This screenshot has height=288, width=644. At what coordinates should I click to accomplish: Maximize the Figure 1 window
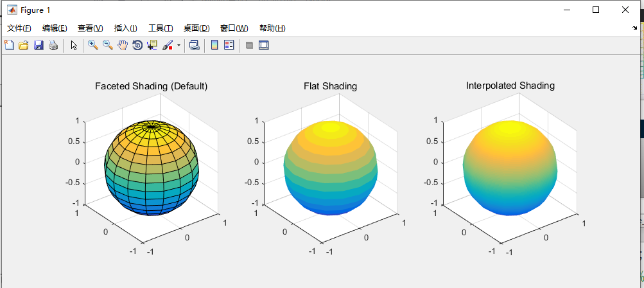tap(596, 10)
